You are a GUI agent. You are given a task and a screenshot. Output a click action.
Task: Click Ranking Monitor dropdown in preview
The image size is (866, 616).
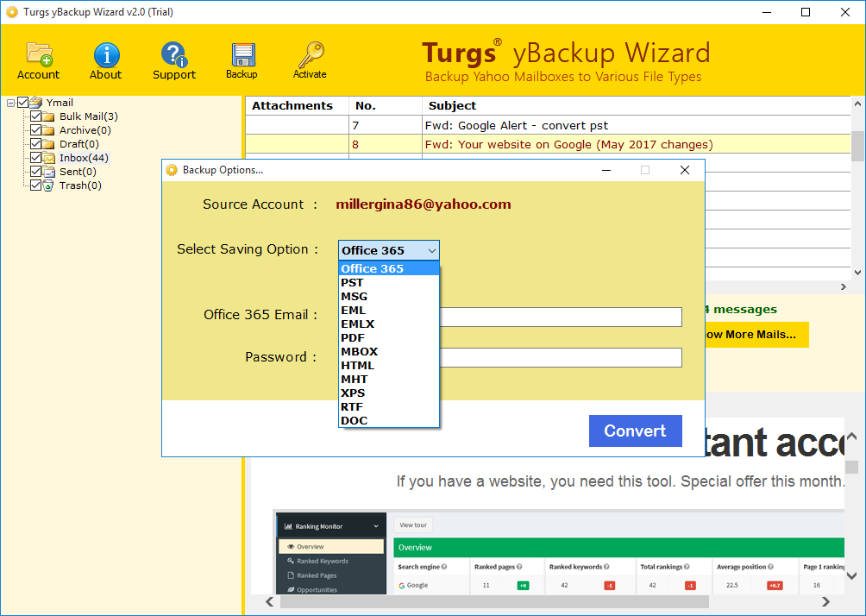point(331,526)
